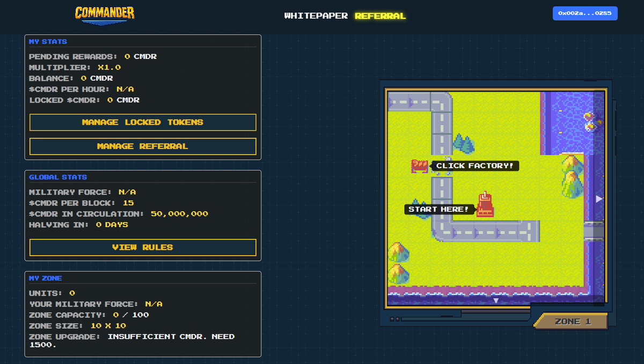
Task: Click Your Military Force N/A line
Action: pos(96,304)
